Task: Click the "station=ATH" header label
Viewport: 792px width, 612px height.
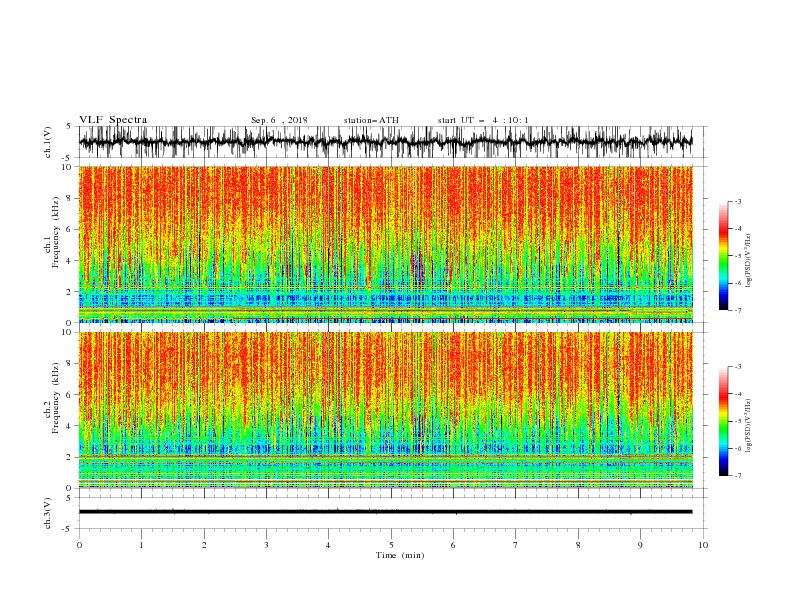Action: (x=371, y=120)
